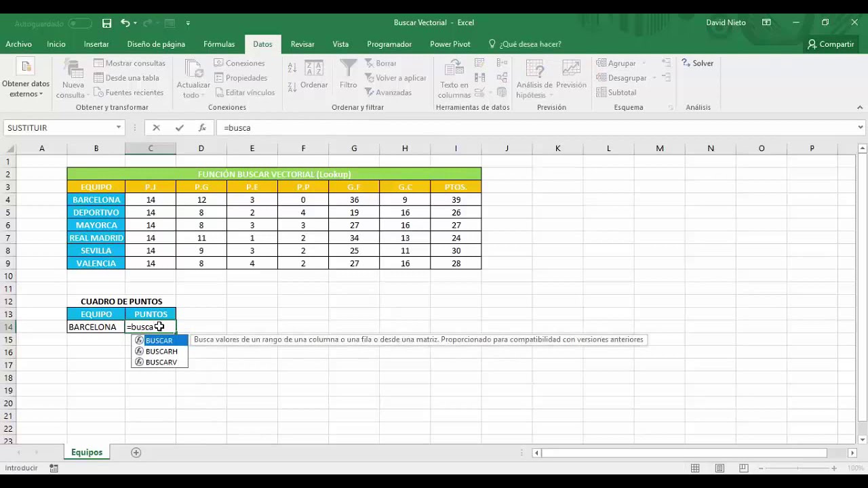Click the Undo arrow icon
The width and height of the screenshot is (868, 488).
125,22
